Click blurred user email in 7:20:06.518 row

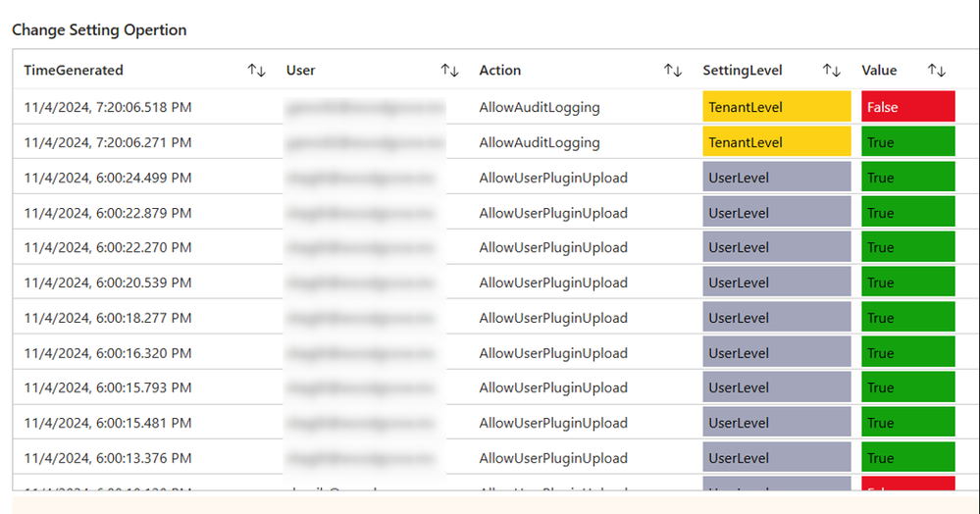click(x=365, y=108)
